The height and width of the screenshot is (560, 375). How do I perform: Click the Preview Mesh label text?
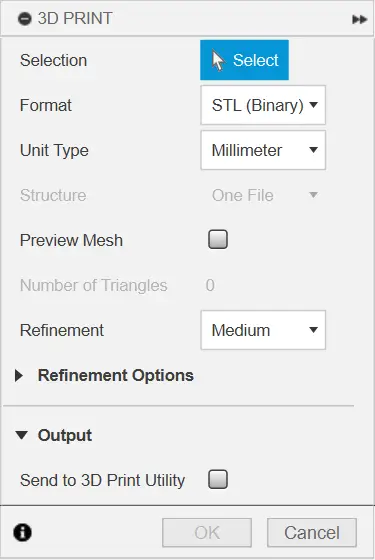point(71,240)
